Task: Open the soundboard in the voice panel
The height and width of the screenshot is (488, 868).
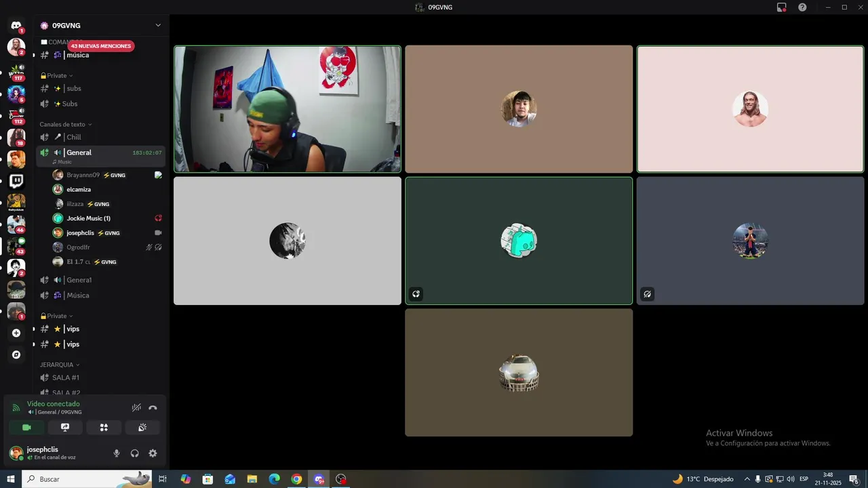Action: [142, 428]
